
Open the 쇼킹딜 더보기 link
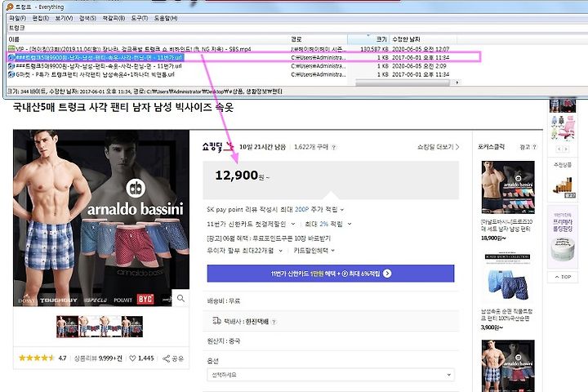[439, 147]
